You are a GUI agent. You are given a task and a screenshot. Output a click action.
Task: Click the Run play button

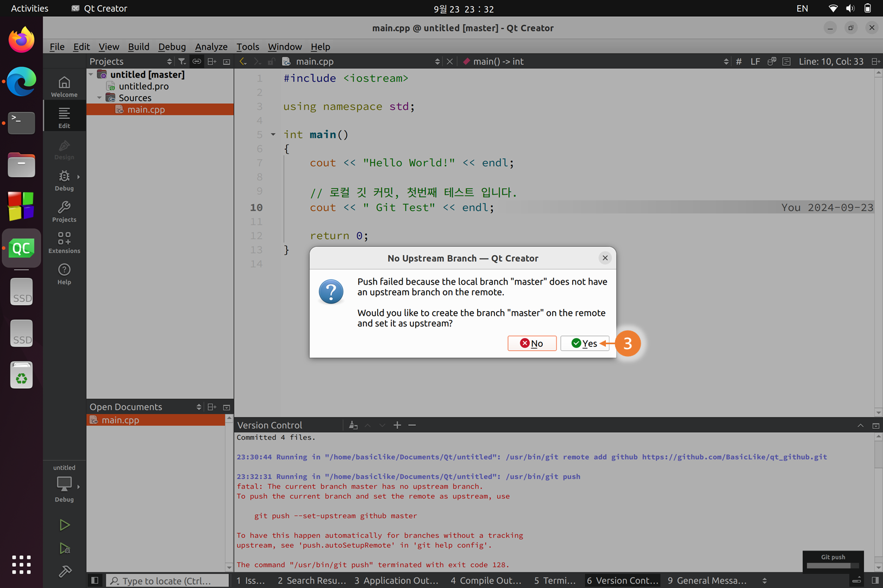point(65,525)
